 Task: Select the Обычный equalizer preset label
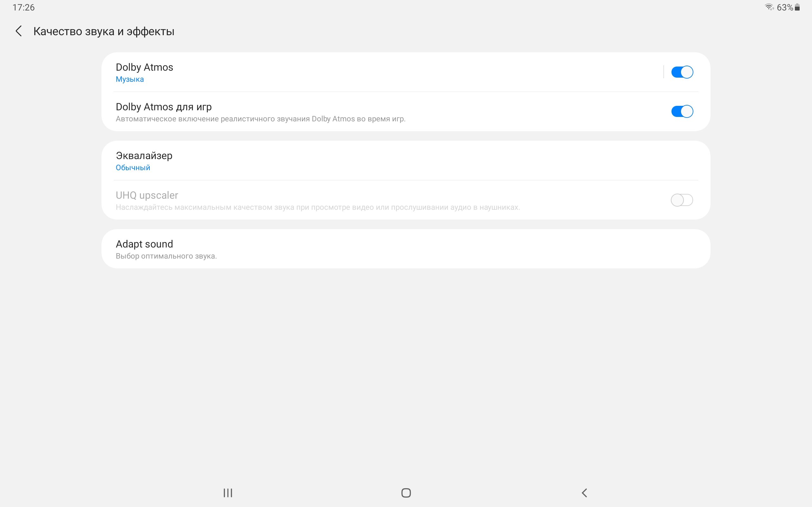pos(133,168)
